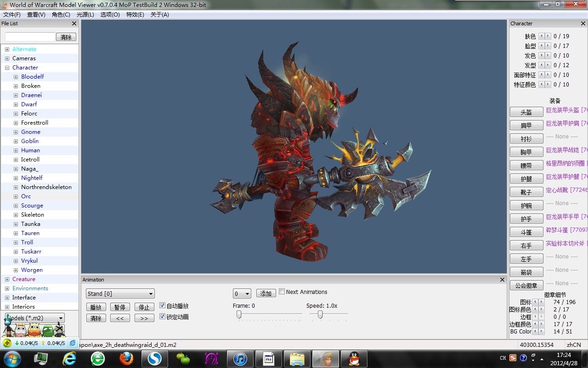The width and height of the screenshot is (588, 368).
Task: Click the 播放 play button
Action: click(x=96, y=307)
